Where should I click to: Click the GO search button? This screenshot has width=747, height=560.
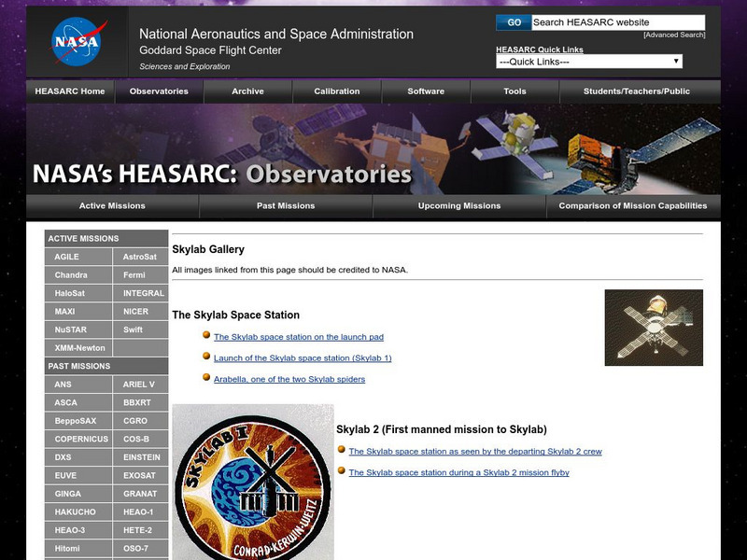514,22
